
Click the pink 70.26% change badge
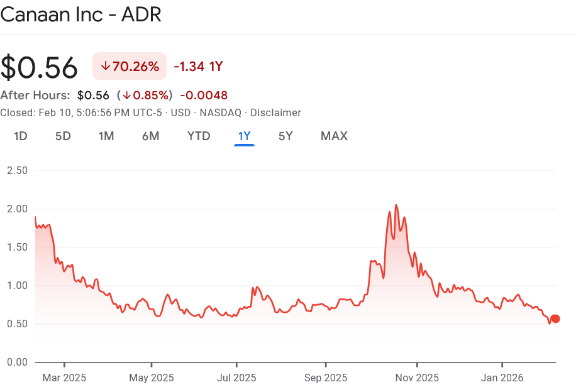pyautogui.click(x=129, y=66)
